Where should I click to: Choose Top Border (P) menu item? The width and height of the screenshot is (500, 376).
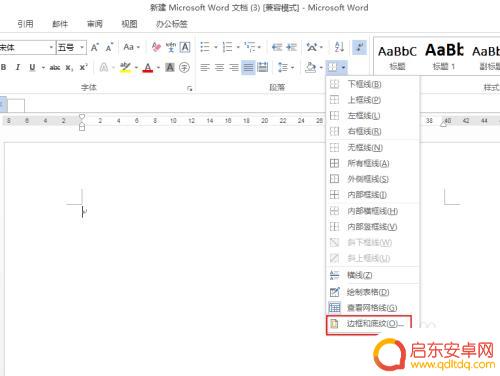pos(372,100)
